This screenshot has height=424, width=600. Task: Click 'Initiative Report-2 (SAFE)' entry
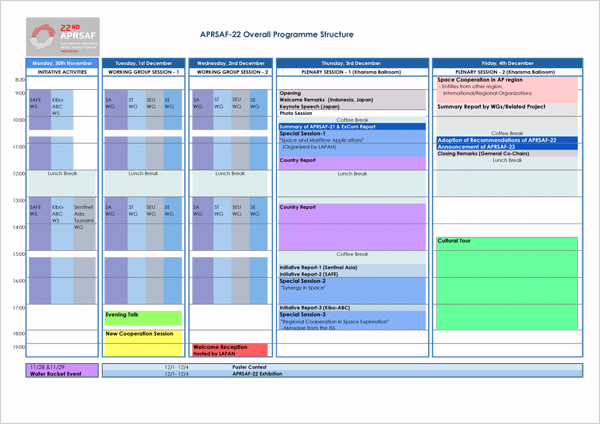click(308, 274)
